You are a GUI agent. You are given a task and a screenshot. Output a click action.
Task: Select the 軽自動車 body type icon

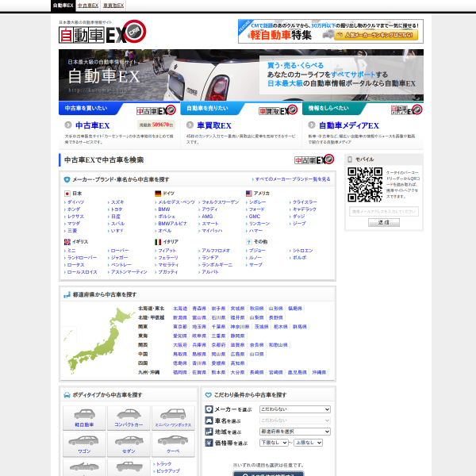click(x=85, y=417)
